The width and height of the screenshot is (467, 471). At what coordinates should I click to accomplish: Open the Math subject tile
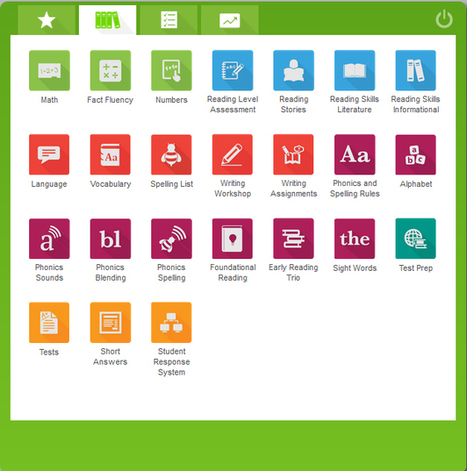click(x=49, y=70)
